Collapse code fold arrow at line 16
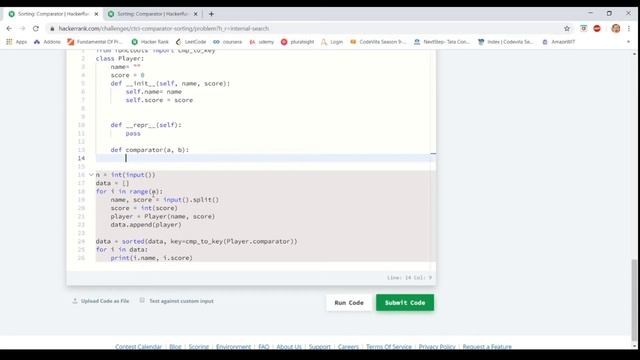 click(91, 175)
